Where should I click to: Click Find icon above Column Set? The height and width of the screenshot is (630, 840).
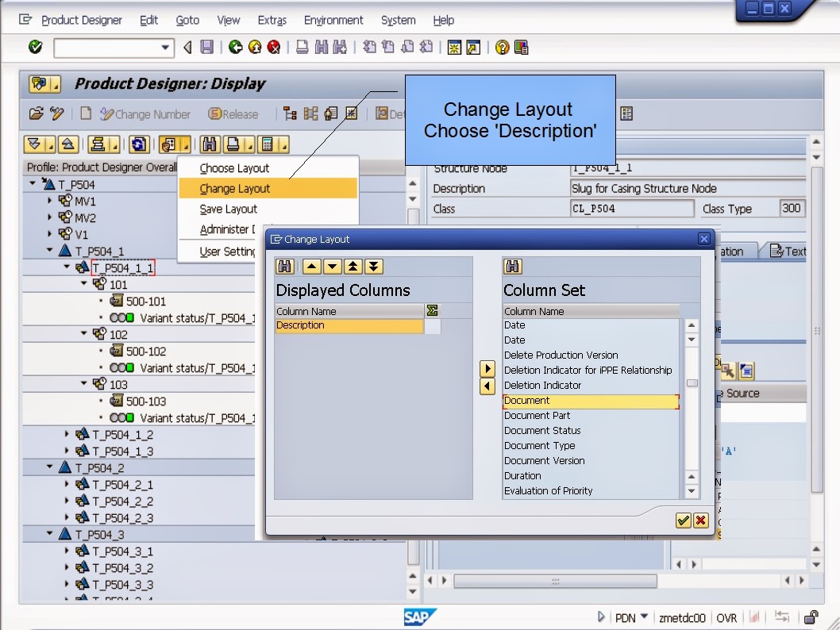513,267
